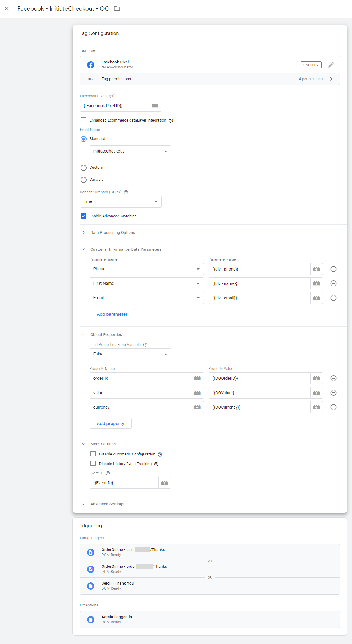Image resolution: width=352 pixels, height=644 pixels.
Task: Click the Add property button
Action: (110, 423)
